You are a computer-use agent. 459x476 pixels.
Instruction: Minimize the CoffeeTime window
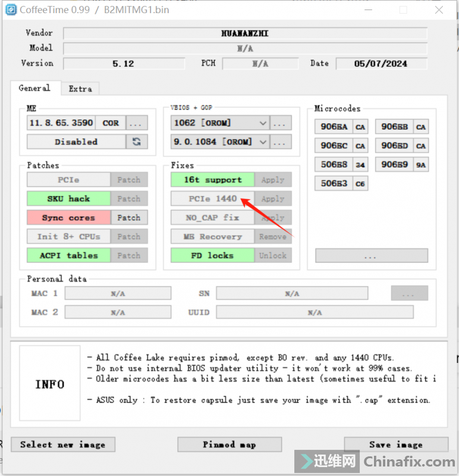[x=368, y=10]
